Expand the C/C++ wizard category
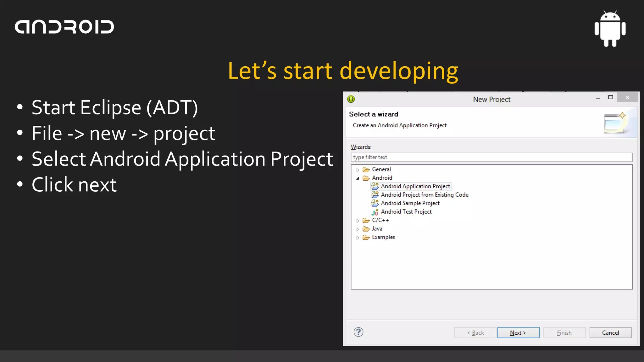This screenshot has height=362, width=644. (358, 221)
